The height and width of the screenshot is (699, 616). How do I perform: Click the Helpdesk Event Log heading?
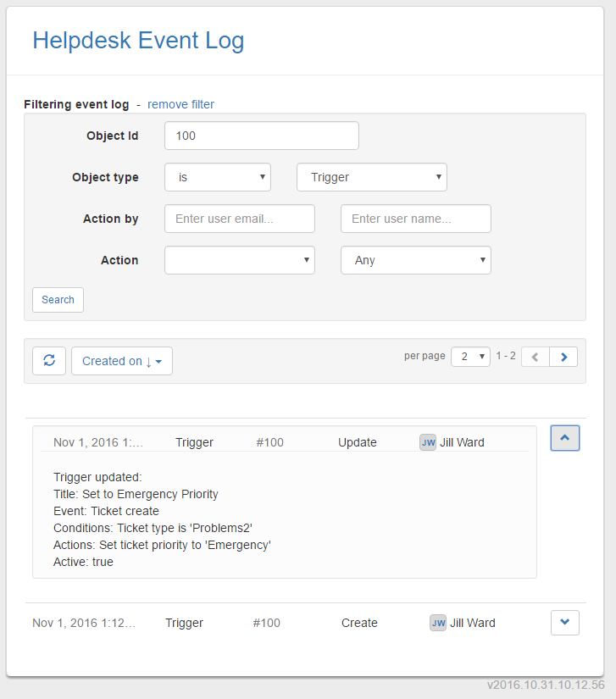pos(138,40)
